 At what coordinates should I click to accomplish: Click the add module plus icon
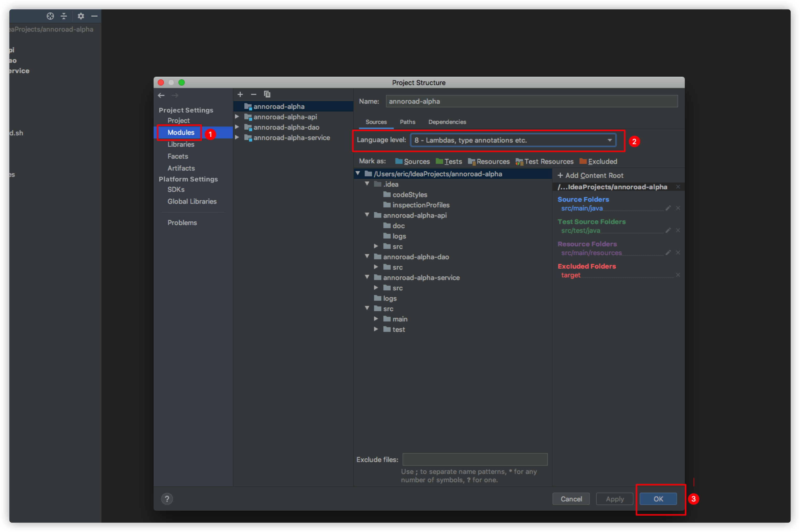(240, 94)
